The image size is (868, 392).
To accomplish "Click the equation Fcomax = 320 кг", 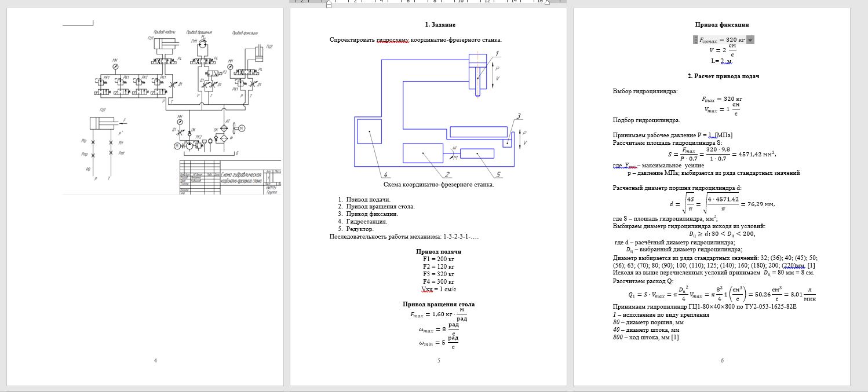I will point(722,40).
